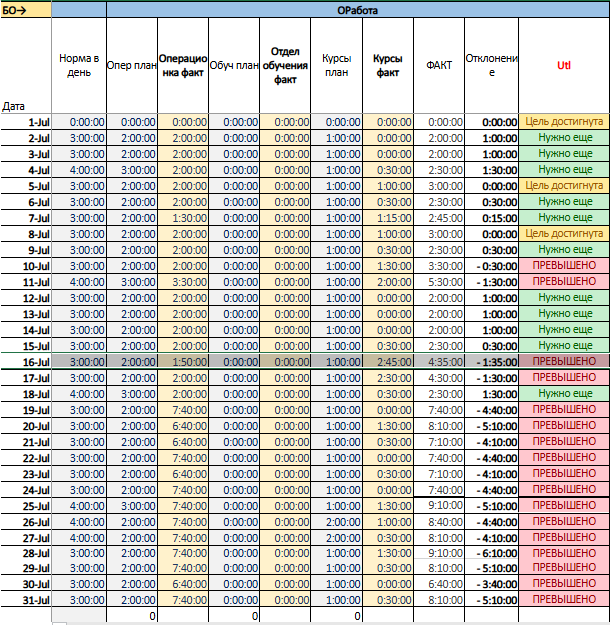Select Операционка факт 3:30:00 on 11-Jul
The image size is (610, 625).
[183, 282]
